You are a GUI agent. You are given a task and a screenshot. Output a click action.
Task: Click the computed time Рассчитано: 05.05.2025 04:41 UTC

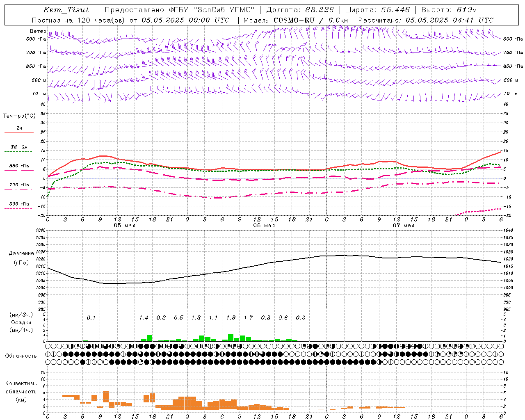(426, 20)
